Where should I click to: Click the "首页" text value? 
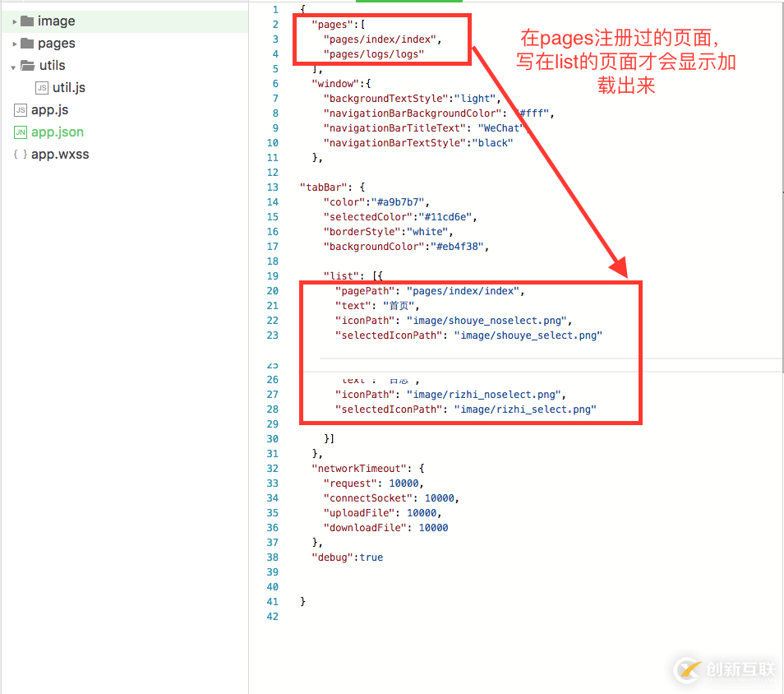pyautogui.click(x=399, y=306)
